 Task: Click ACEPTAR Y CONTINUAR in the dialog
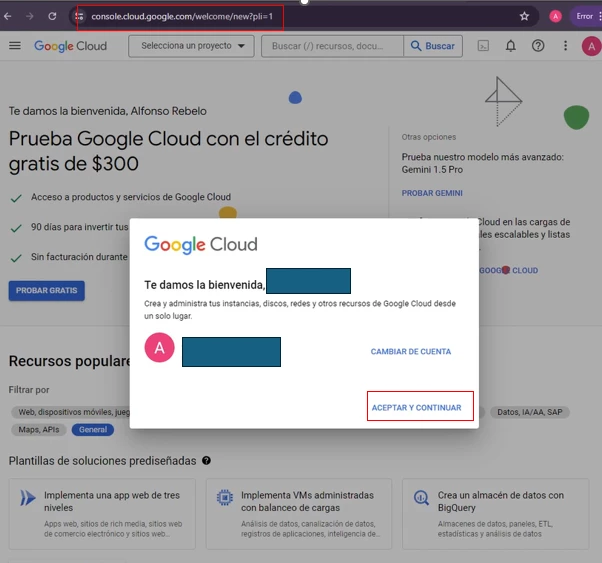click(417, 407)
